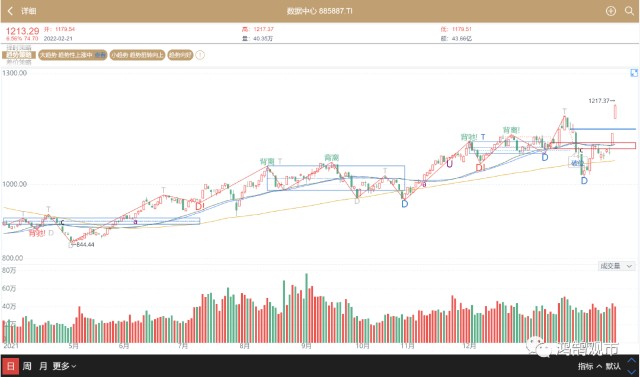This screenshot has height=377, width=640.
Task: Switch to the 月 monthly tab
Action: (x=43, y=366)
